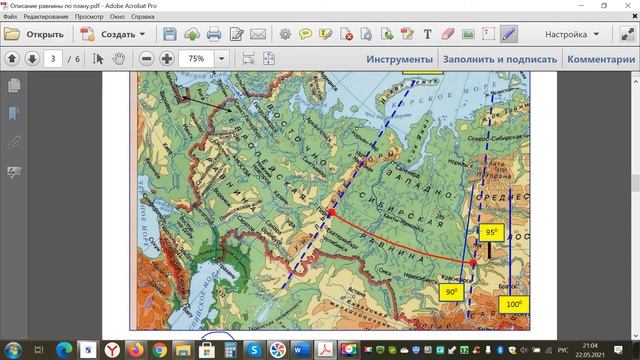Select the eraser tool icon

(448, 34)
